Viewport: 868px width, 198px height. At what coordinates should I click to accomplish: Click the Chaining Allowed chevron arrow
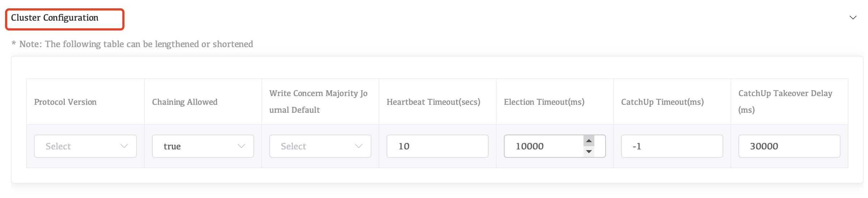(x=241, y=146)
